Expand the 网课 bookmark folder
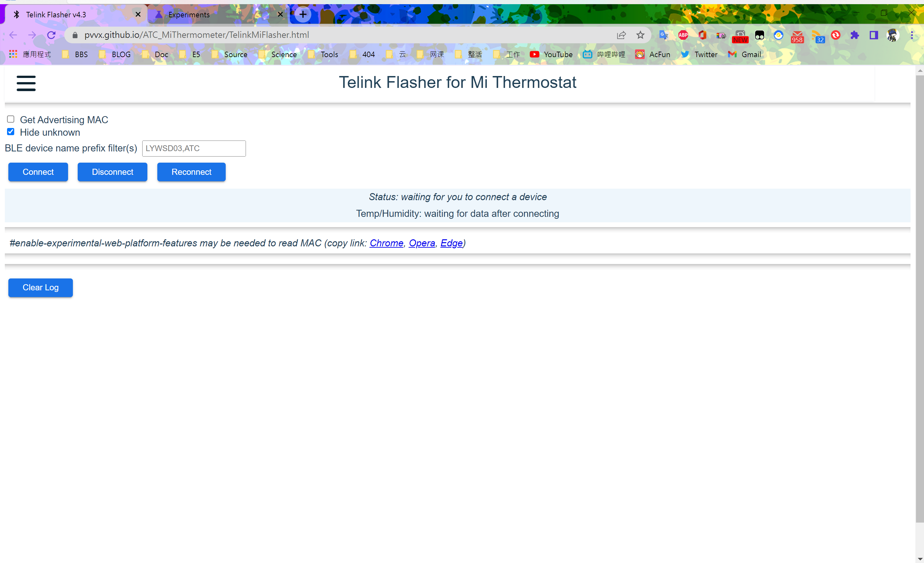This screenshot has height=563, width=924. pos(430,54)
